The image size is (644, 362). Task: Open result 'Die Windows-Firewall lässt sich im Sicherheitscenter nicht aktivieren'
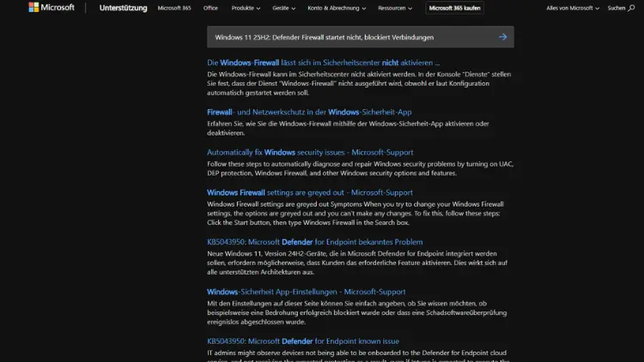(323, 63)
